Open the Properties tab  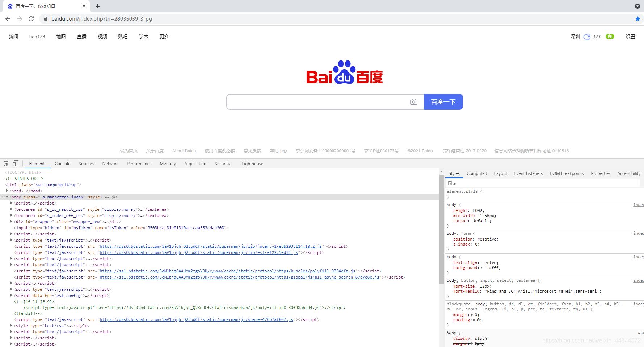[601, 173]
